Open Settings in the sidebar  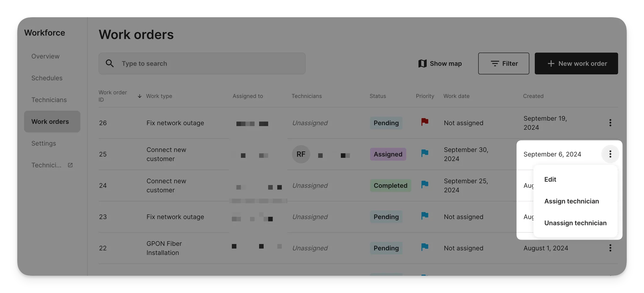click(44, 143)
